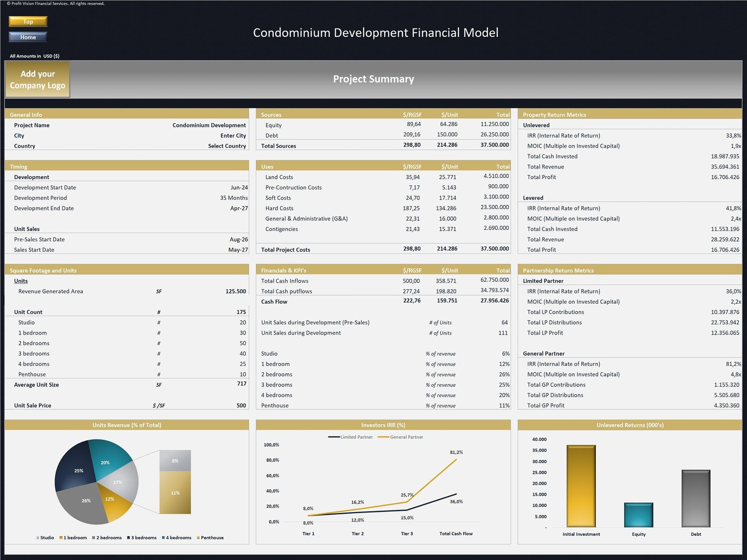The image size is (747, 560).
Task: Click the Studio legend marker in pie chart
Action: coord(38,538)
